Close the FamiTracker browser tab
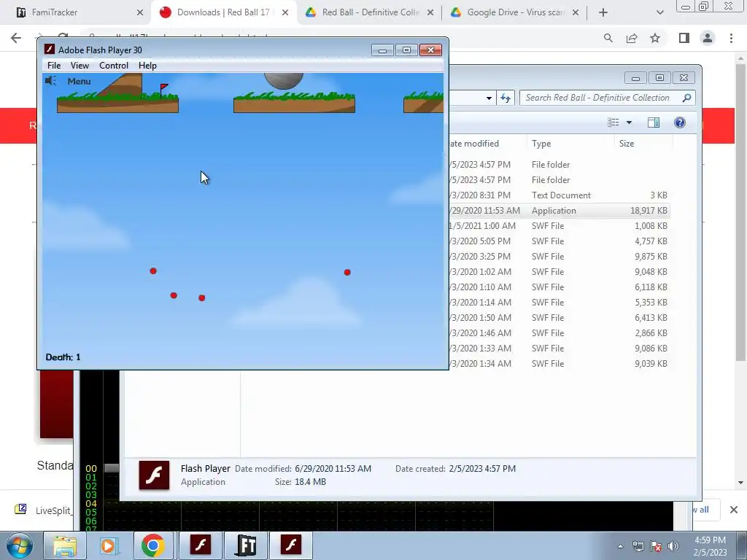 (139, 12)
